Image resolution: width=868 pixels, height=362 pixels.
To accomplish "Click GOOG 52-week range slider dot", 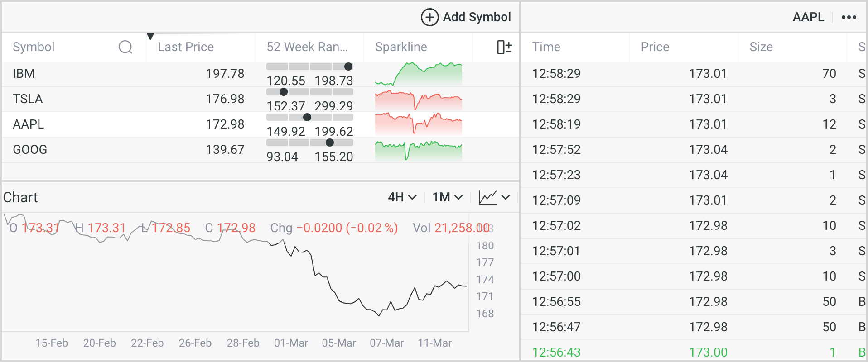I will (330, 143).
